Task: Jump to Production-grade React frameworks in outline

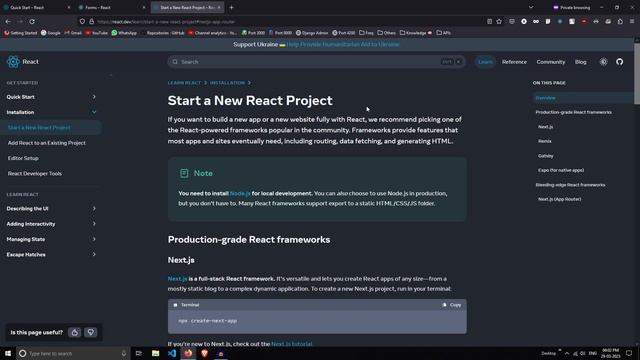Action: (573, 112)
